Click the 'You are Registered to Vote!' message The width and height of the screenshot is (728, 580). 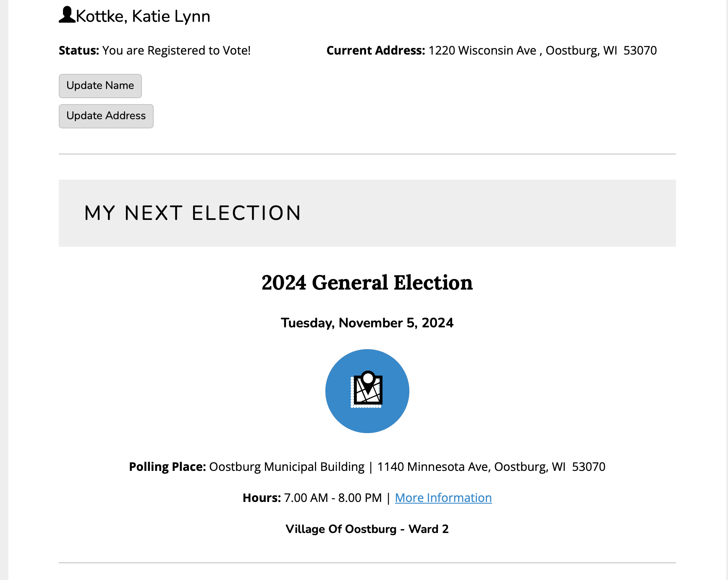(x=176, y=50)
